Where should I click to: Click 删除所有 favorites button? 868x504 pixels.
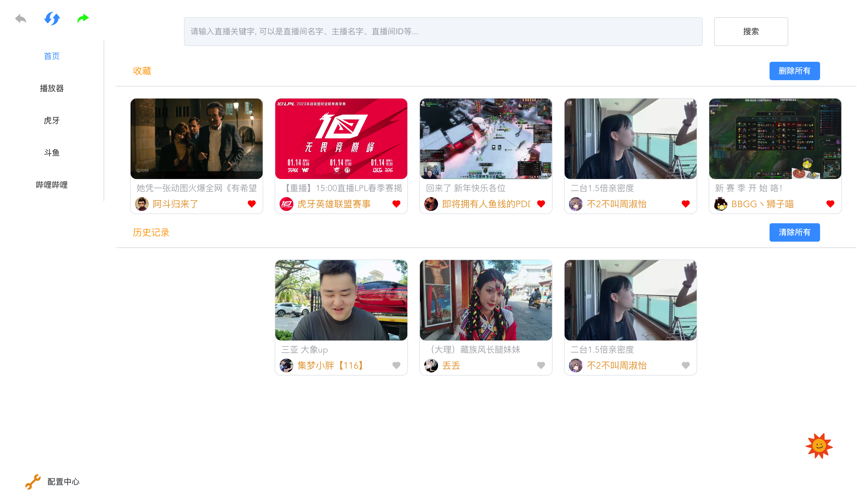click(x=794, y=71)
